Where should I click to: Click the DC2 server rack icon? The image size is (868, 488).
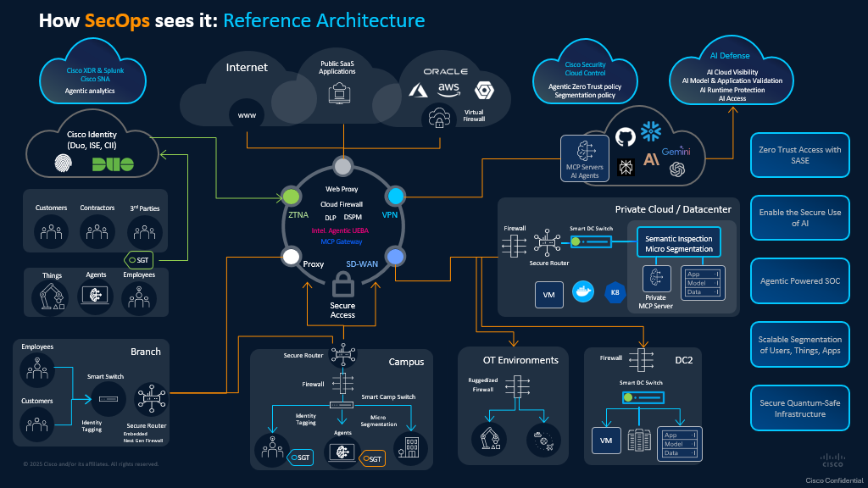(639, 441)
